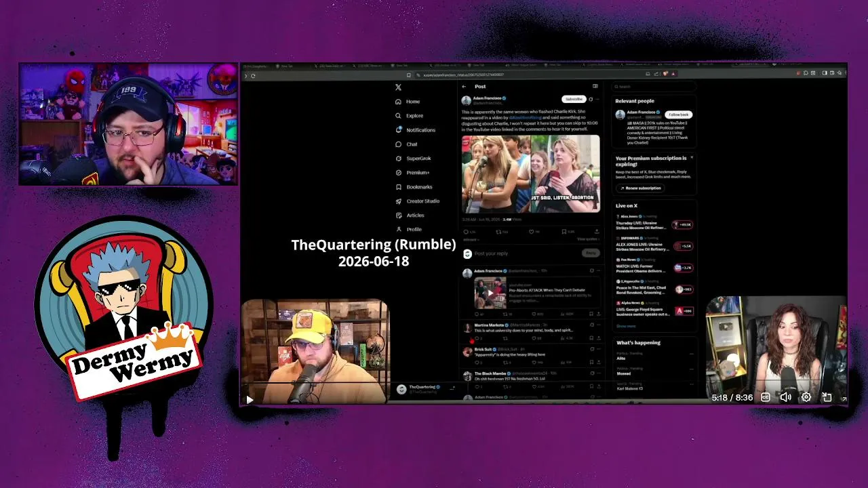Open the main post's more options menu
Image resolution: width=868 pixels, height=488 pixels.
point(597,99)
